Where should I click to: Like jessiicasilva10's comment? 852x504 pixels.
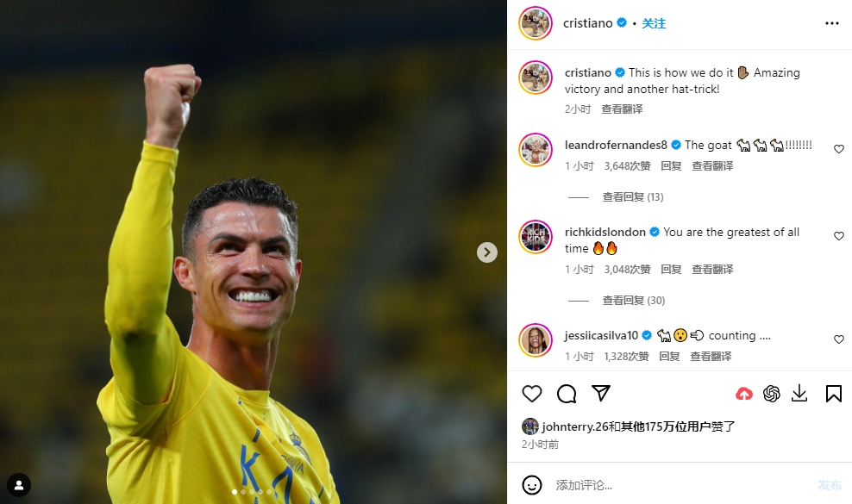click(839, 339)
